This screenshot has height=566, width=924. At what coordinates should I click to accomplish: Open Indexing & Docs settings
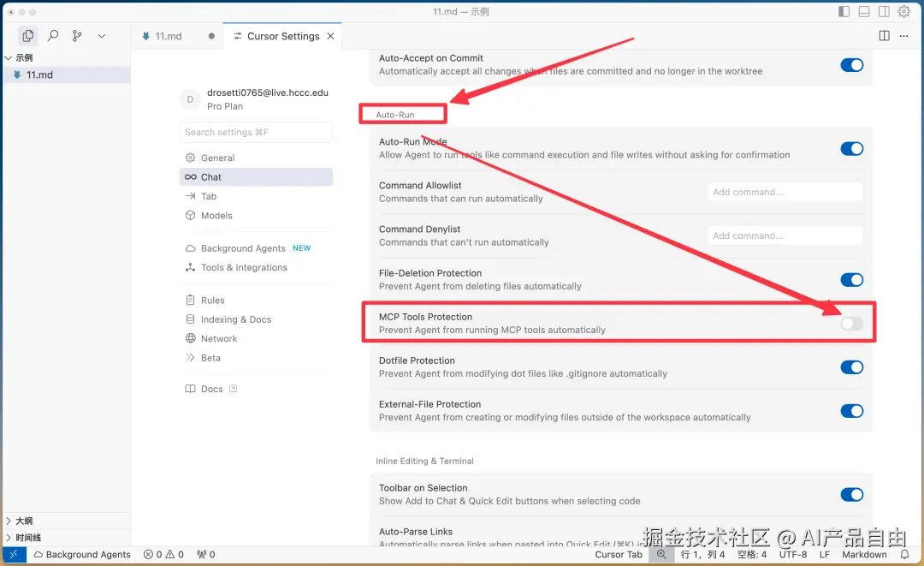[x=256, y=319]
